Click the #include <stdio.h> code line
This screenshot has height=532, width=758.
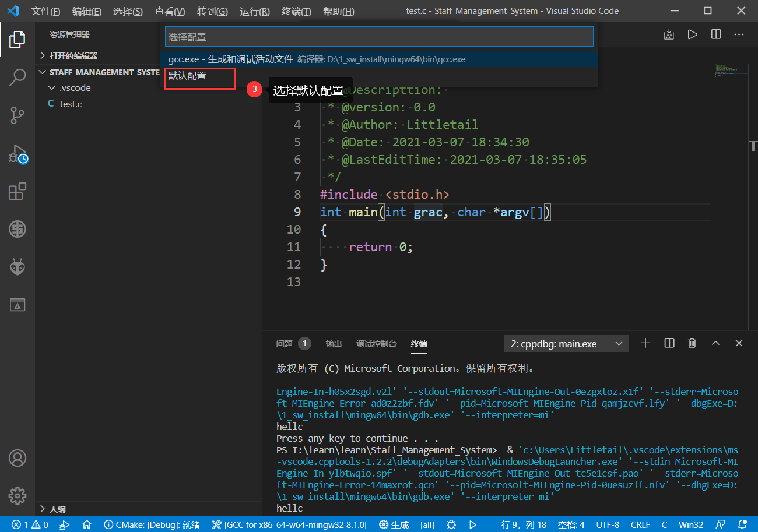coord(385,194)
